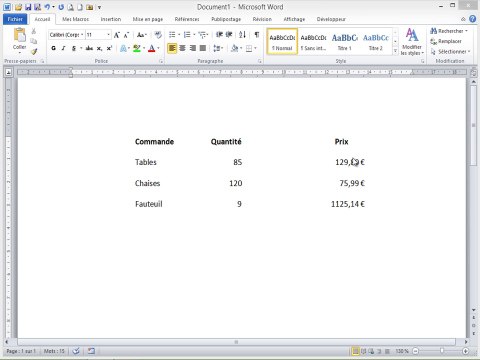
Task: Open the Publipostage tab
Action: point(226,19)
